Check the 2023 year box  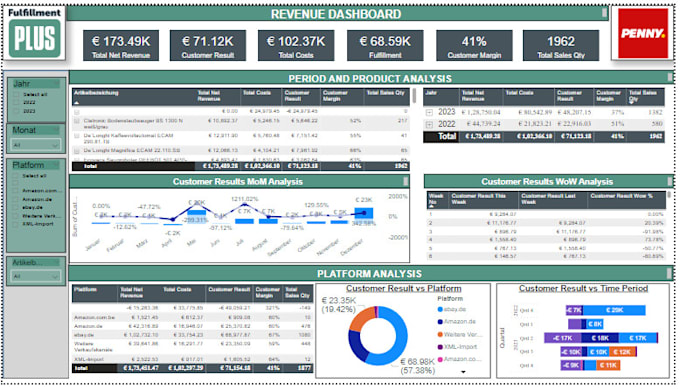(x=16, y=111)
